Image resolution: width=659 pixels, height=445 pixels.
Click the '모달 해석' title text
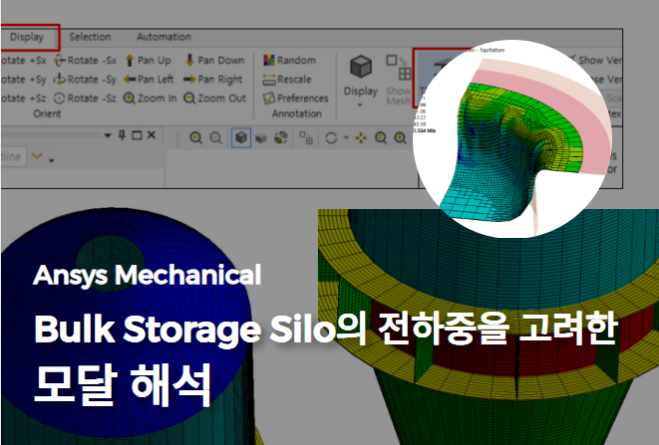click(x=122, y=385)
